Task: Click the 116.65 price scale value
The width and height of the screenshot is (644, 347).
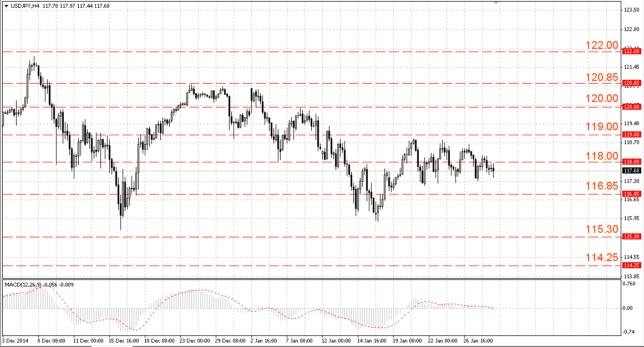Action: (632, 200)
